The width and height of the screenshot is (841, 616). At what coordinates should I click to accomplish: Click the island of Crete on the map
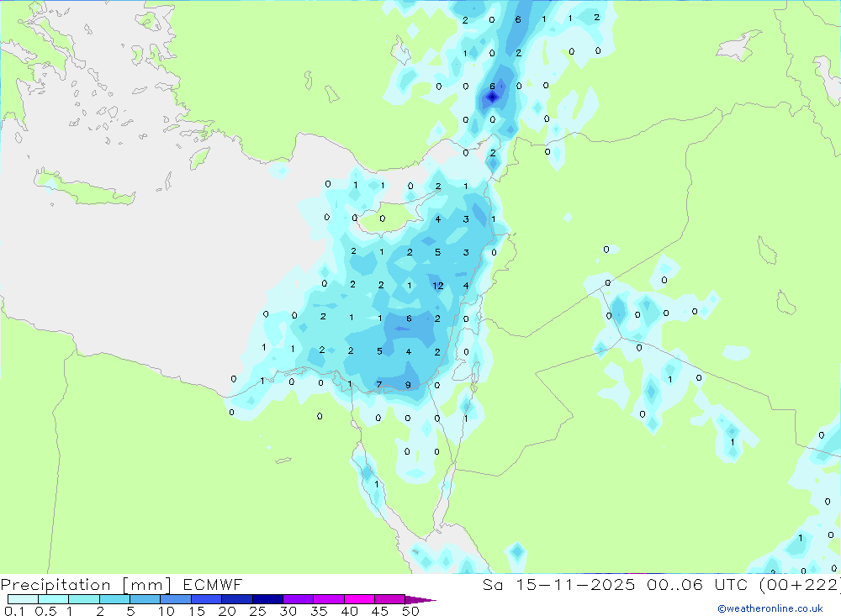pyautogui.click(x=83, y=187)
